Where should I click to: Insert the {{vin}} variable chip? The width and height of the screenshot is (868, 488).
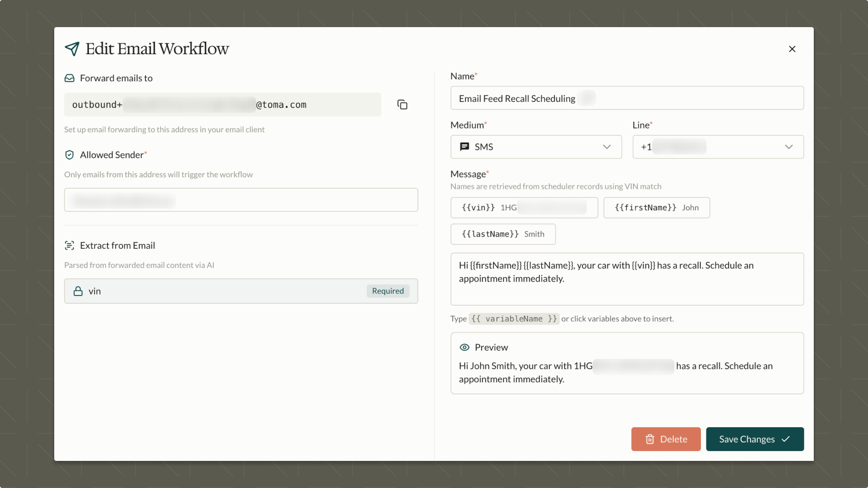click(524, 208)
